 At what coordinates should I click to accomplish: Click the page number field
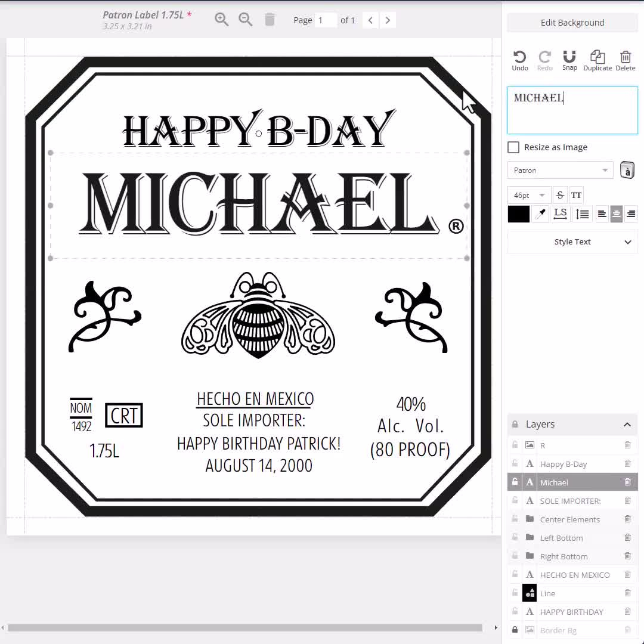(x=326, y=20)
